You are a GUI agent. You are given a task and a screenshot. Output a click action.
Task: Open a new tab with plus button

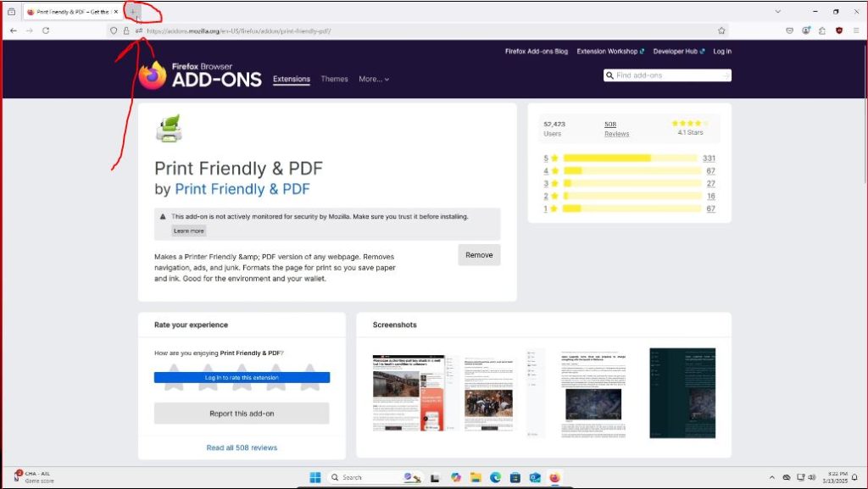pyautogui.click(x=133, y=12)
